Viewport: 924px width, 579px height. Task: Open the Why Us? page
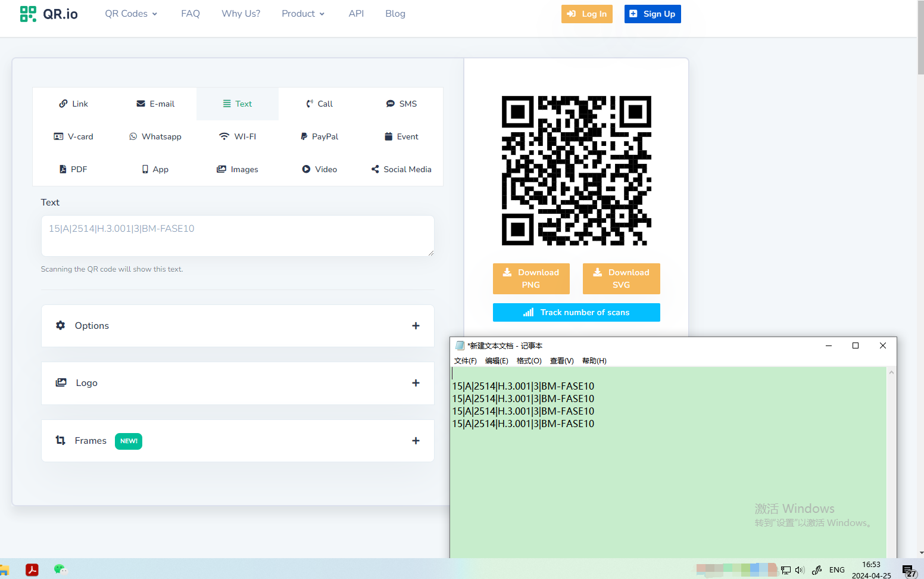pos(241,14)
